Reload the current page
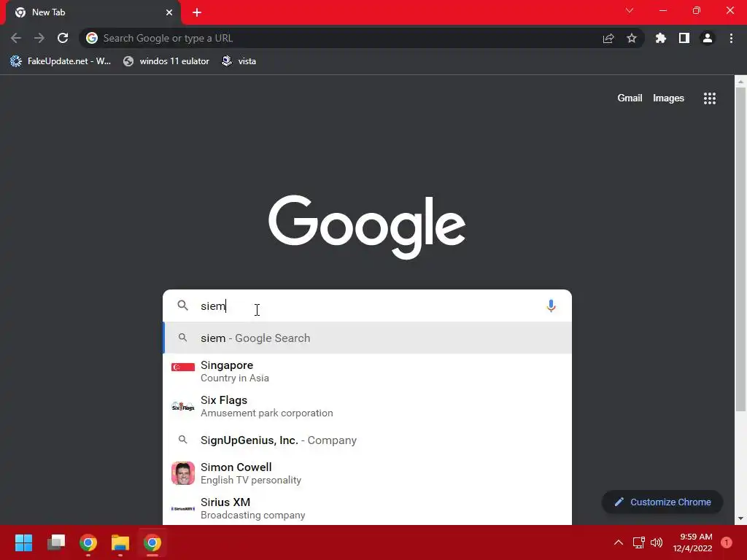The height and width of the screenshot is (560, 747). pos(63,38)
